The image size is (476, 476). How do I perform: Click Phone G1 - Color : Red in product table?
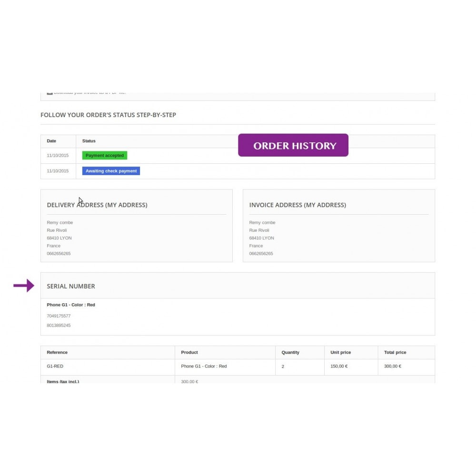coord(204,366)
